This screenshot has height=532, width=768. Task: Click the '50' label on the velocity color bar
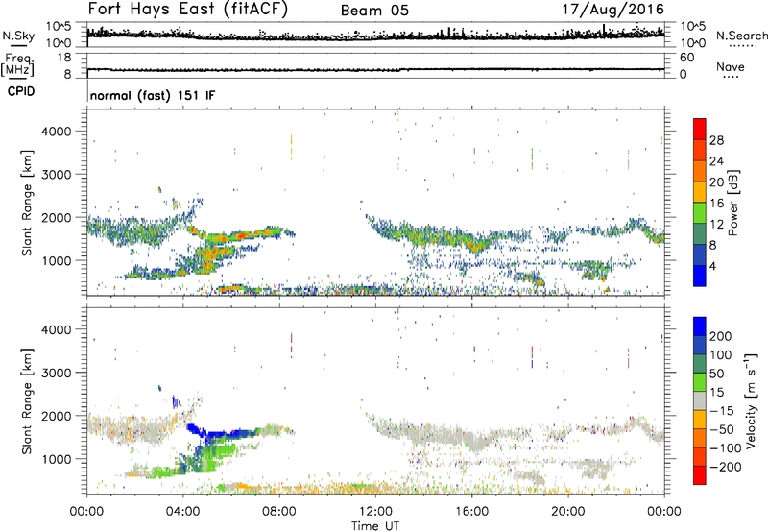tap(716, 374)
